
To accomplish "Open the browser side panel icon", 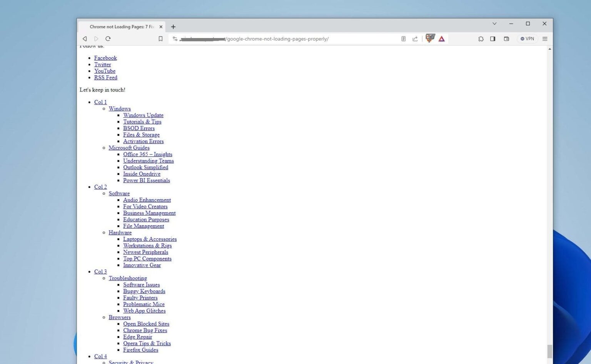I will (x=493, y=38).
